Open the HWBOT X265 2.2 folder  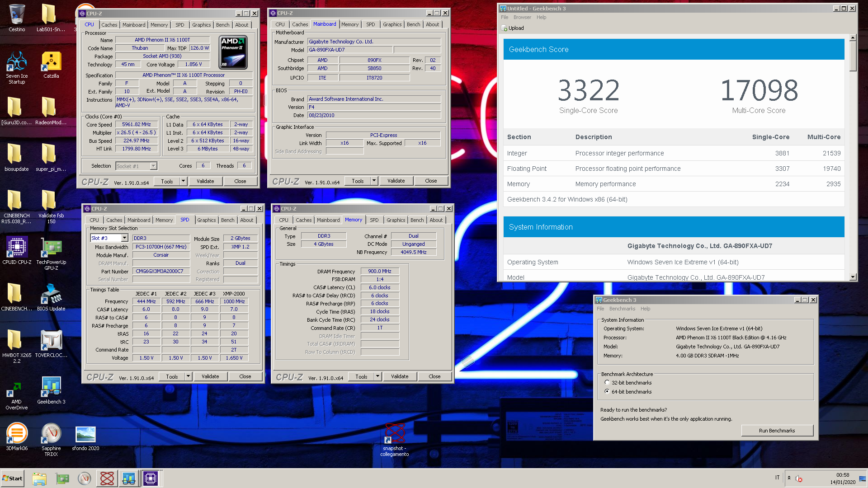(17, 347)
